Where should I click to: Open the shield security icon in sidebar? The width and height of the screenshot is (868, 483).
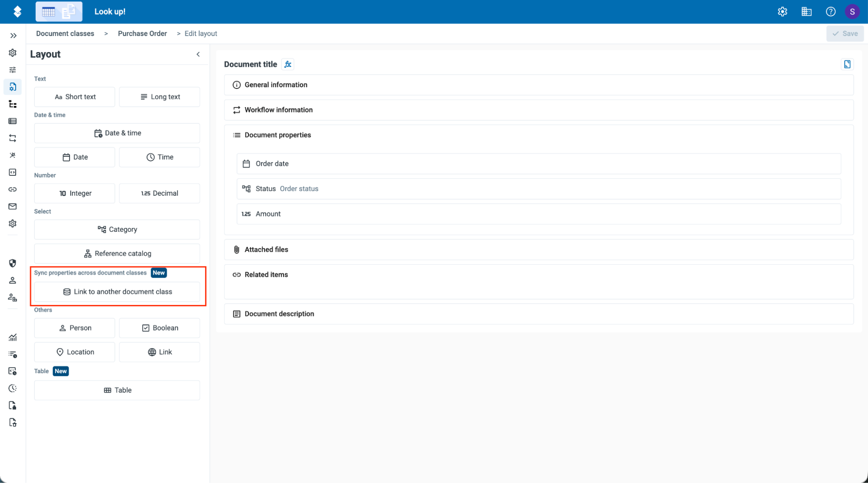[x=13, y=263]
